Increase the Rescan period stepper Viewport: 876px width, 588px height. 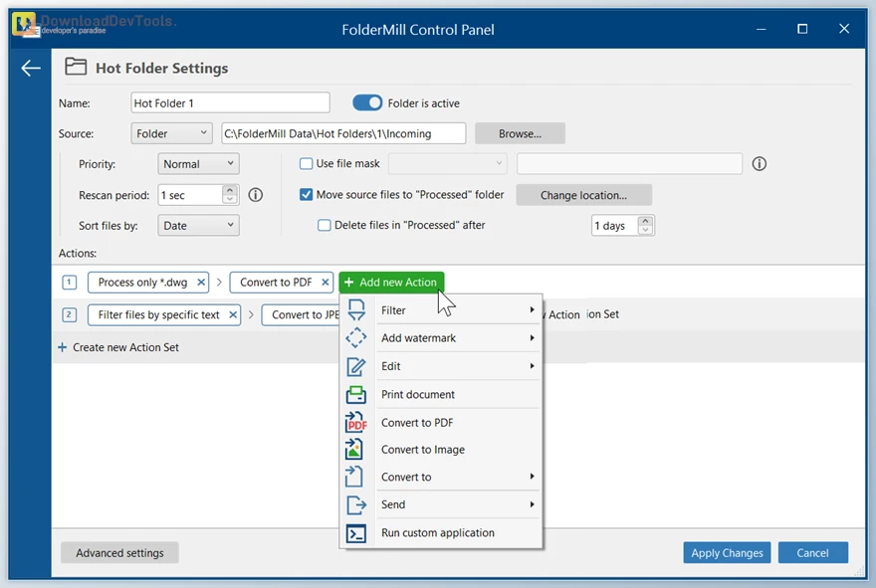(230, 190)
